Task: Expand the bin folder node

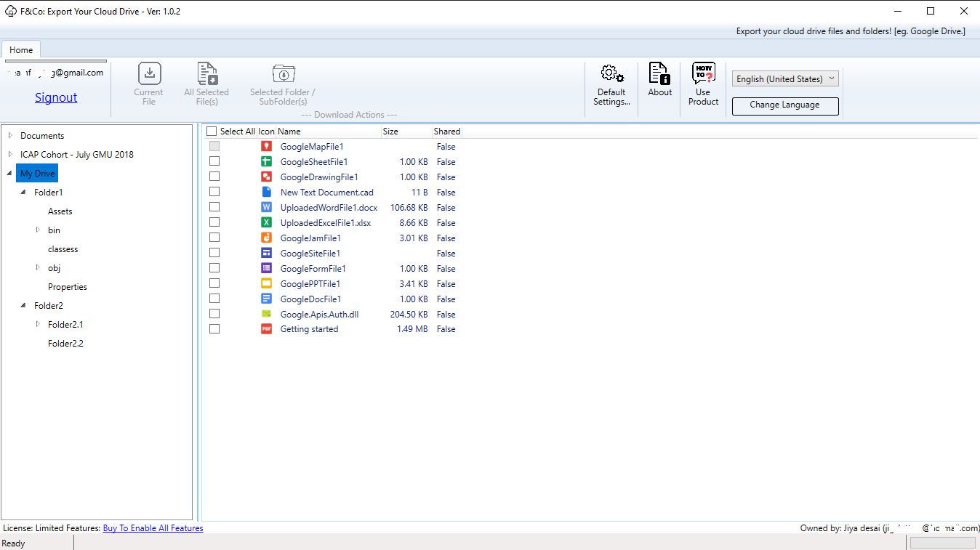Action: (38, 230)
